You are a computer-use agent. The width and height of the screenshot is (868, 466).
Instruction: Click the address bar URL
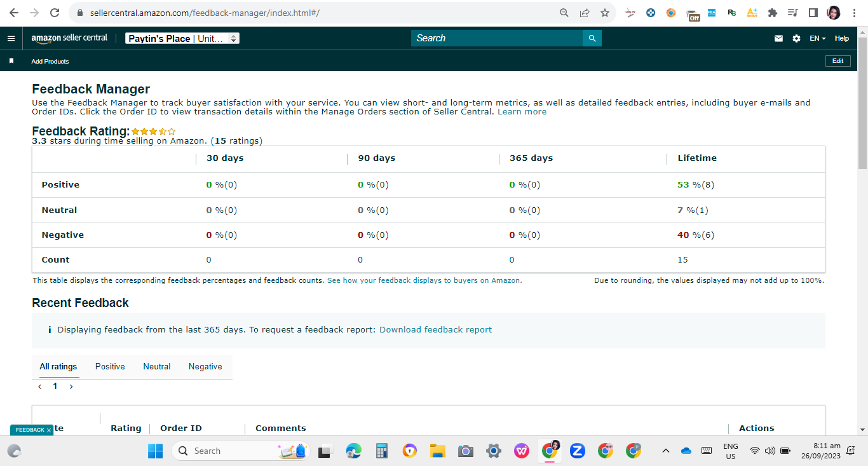205,13
